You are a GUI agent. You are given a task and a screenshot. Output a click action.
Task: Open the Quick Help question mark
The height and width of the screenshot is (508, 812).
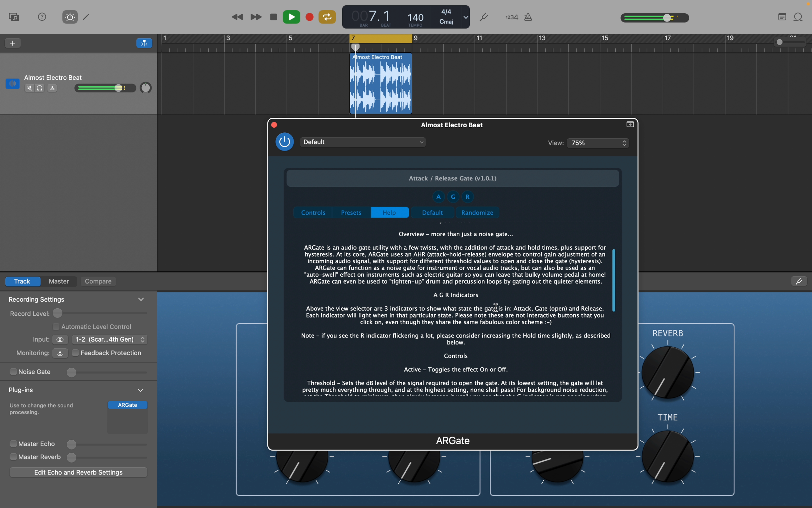[x=42, y=17]
